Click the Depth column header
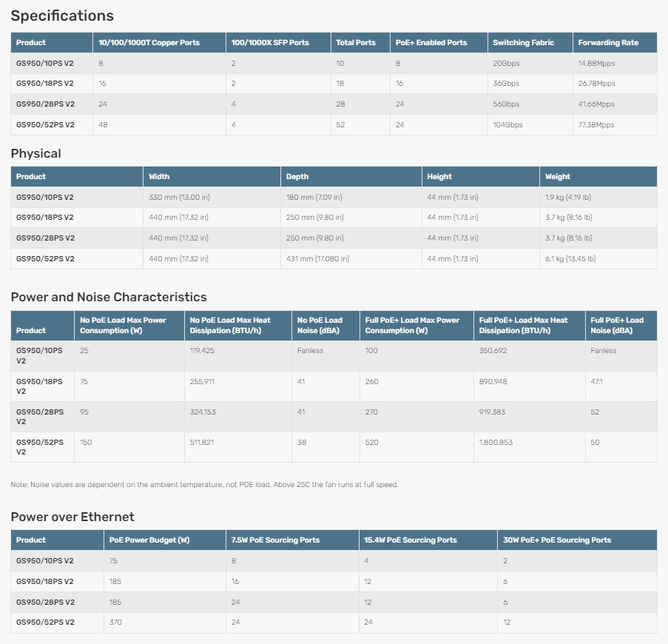This screenshot has height=644, width=668. click(x=297, y=177)
